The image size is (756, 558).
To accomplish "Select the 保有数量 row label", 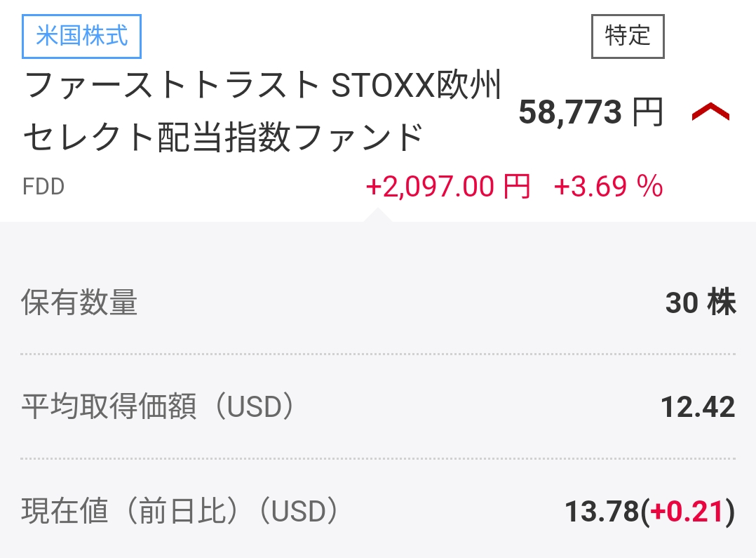I will tap(79, 303).
